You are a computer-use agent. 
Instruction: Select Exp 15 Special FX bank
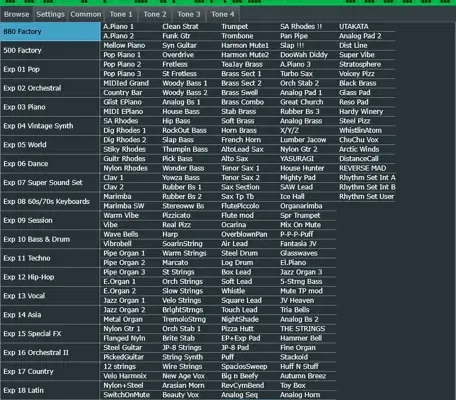pos(50,334)
